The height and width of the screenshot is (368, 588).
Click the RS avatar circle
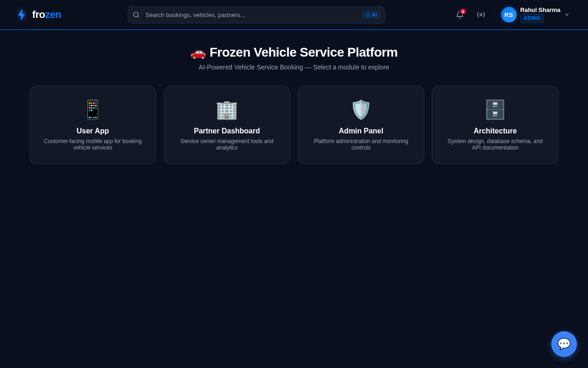click(x=509, y=15)
